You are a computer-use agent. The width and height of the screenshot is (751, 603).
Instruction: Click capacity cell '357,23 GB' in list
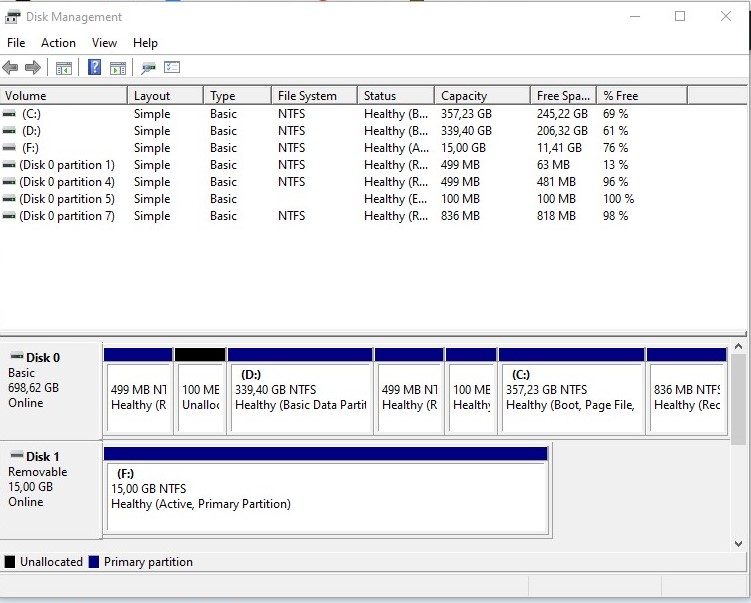pyautogui.click(x=466, y=114)
